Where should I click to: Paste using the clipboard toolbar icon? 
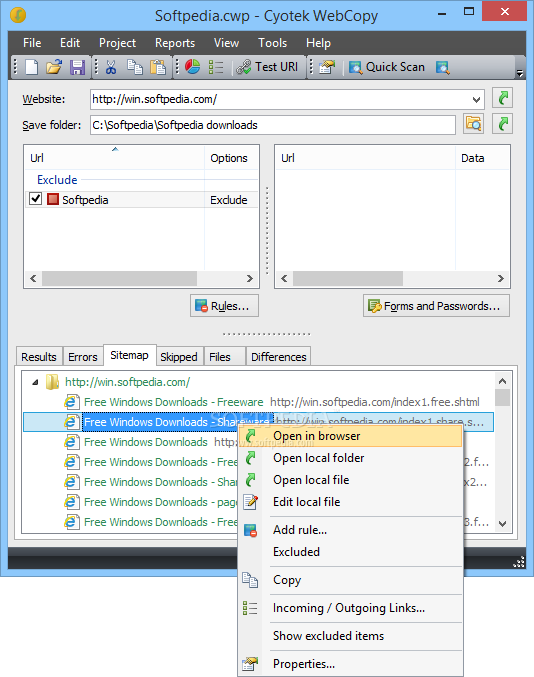tap(158, 67)
